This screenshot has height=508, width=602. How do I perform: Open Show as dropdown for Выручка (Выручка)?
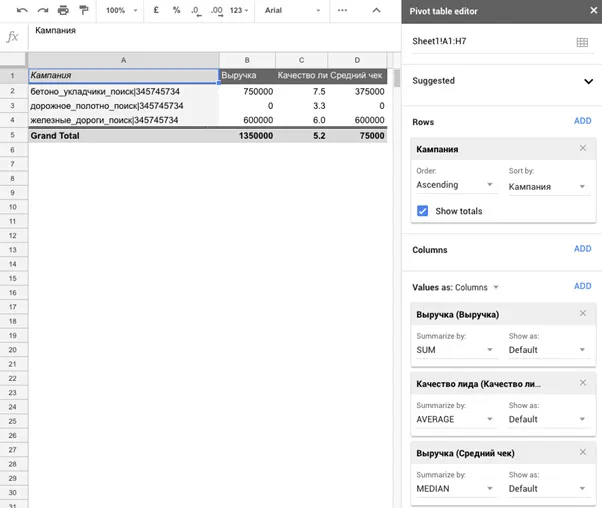click(547, 350)
